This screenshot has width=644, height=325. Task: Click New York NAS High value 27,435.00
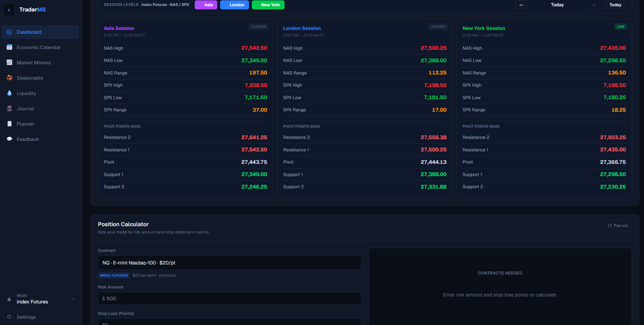[613, 48]
